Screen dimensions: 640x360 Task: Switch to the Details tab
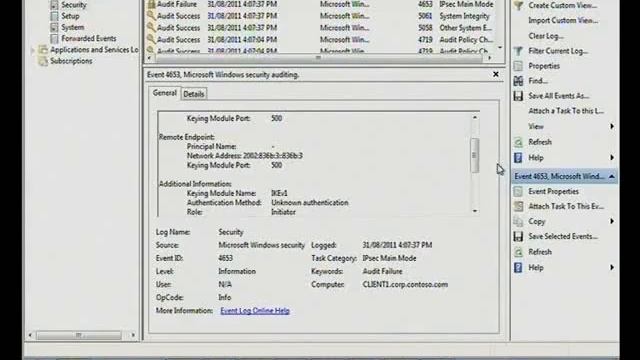coord(193,94)
